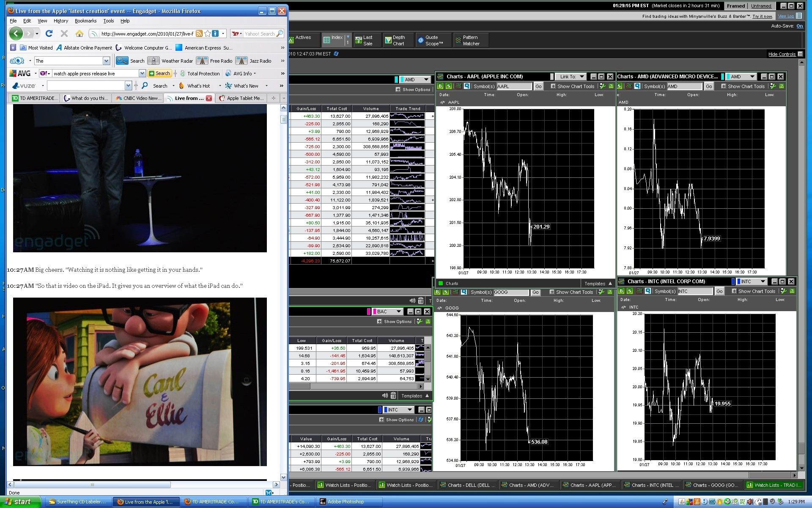Click the Hide Controls link
Viewport: 812px width, 508px height.
pos(782,54)
